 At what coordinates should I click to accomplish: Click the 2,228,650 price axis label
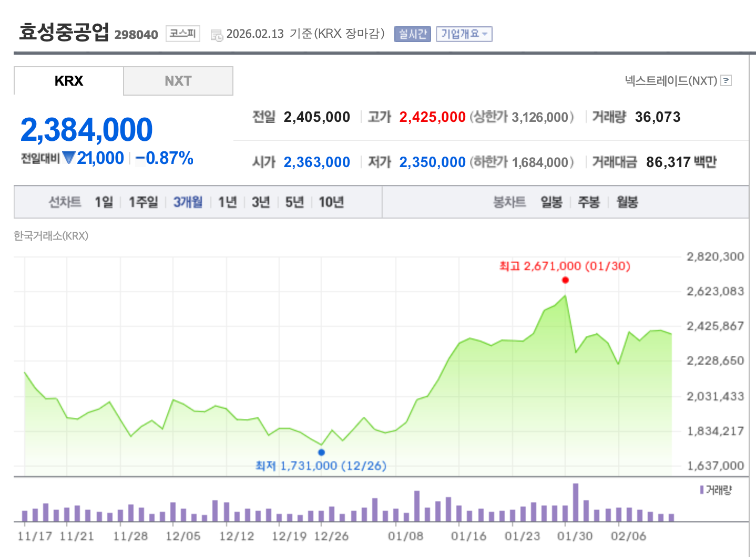click(716, 360)
